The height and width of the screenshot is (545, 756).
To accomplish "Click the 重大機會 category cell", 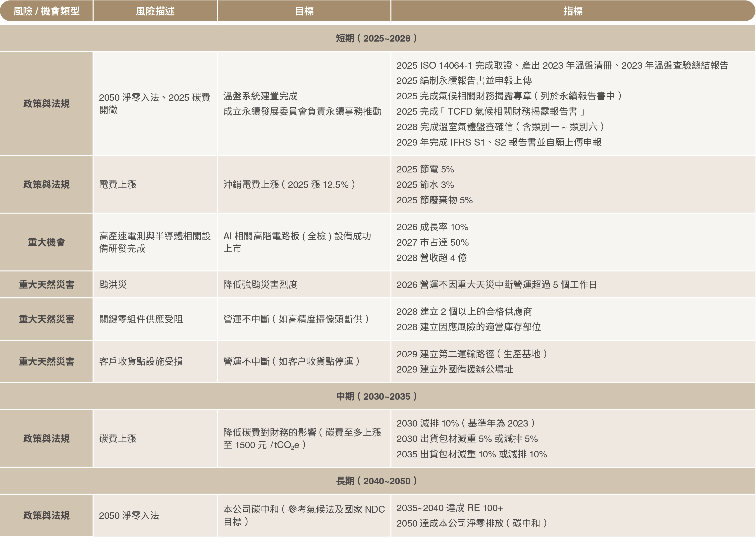I will [x=46, y=242].
